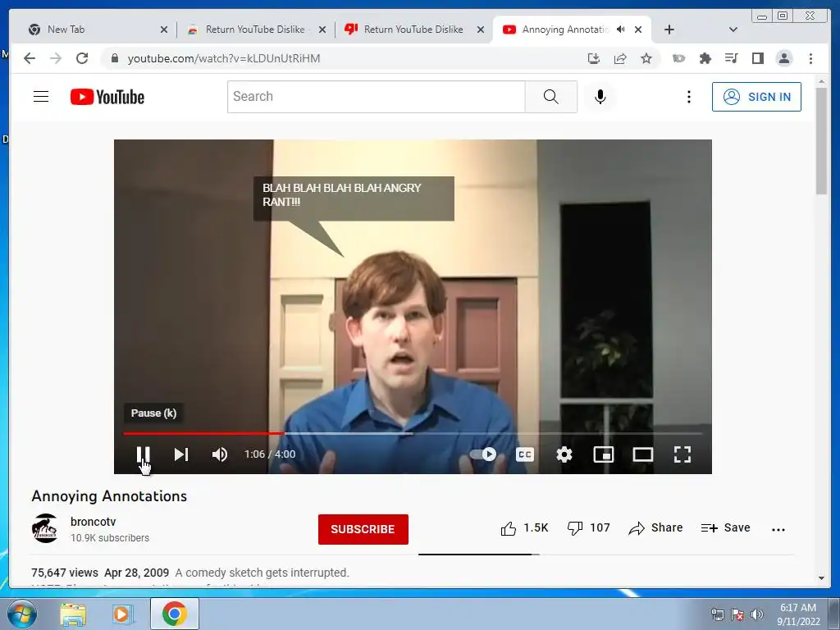Open Windows Start menu
840x630 pixels.
22,614
